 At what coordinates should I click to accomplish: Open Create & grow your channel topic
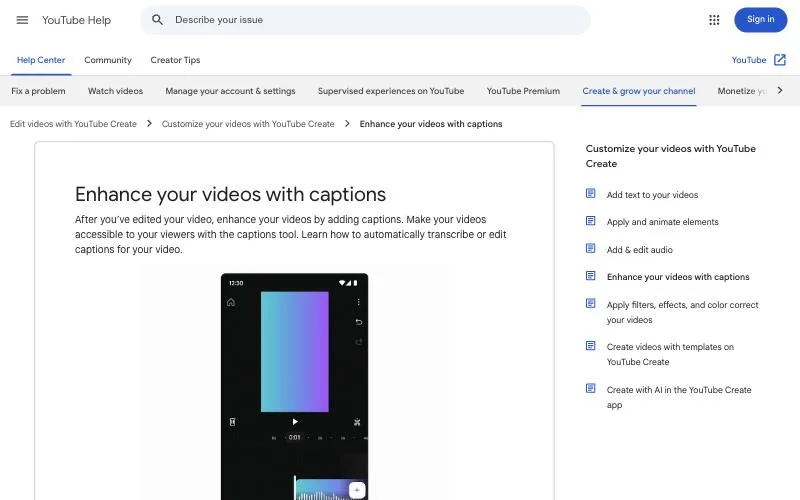(639, 91)
